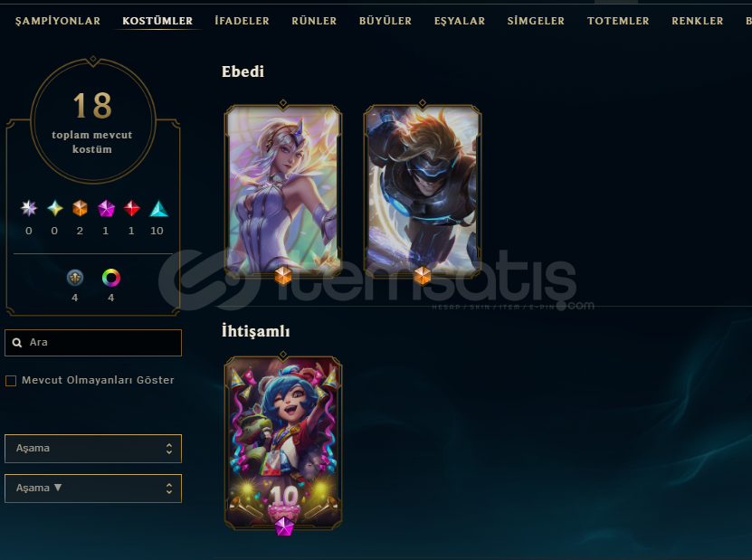752x560 pixels.
Task: Click the pink Epic tier gem icon
Action: tap(106, 208)
